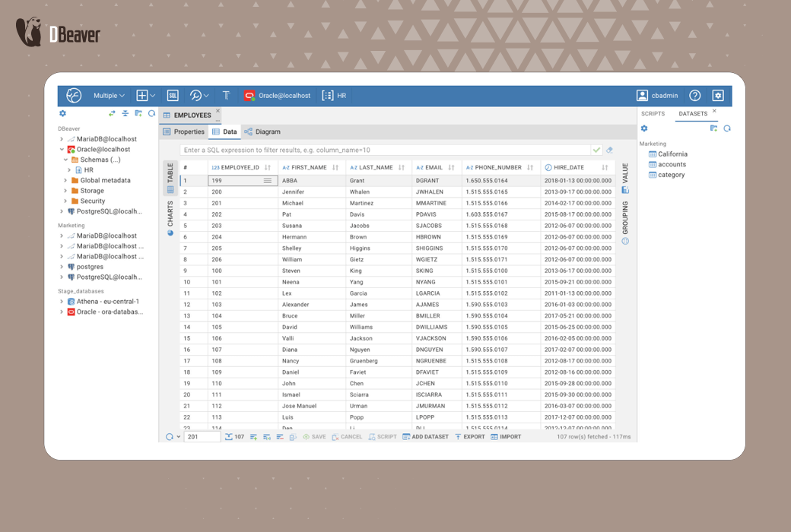Viewport: 791px width, 532px height.
Task: Collapse all nodes in the Database Navigator
Action: click(x=124, y=113)
